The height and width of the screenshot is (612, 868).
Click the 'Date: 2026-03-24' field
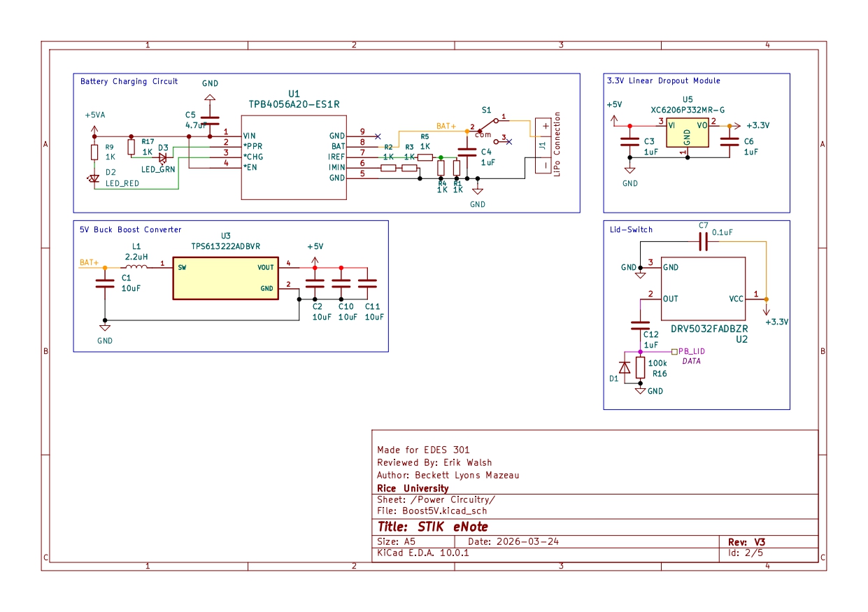(513, 542)
